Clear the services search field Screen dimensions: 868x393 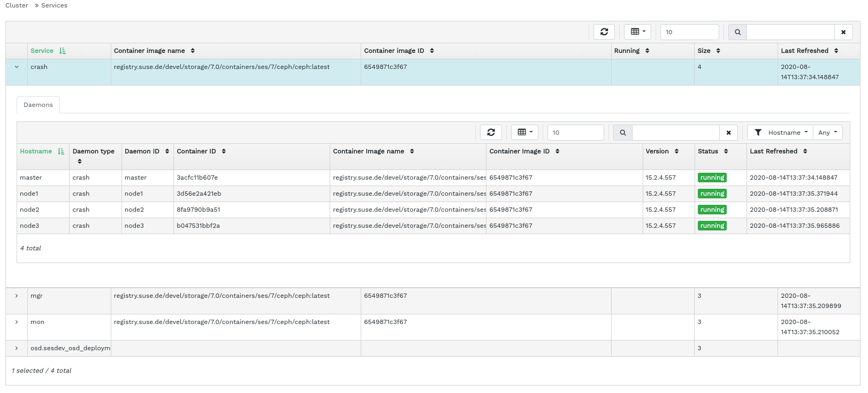[843, 32]
